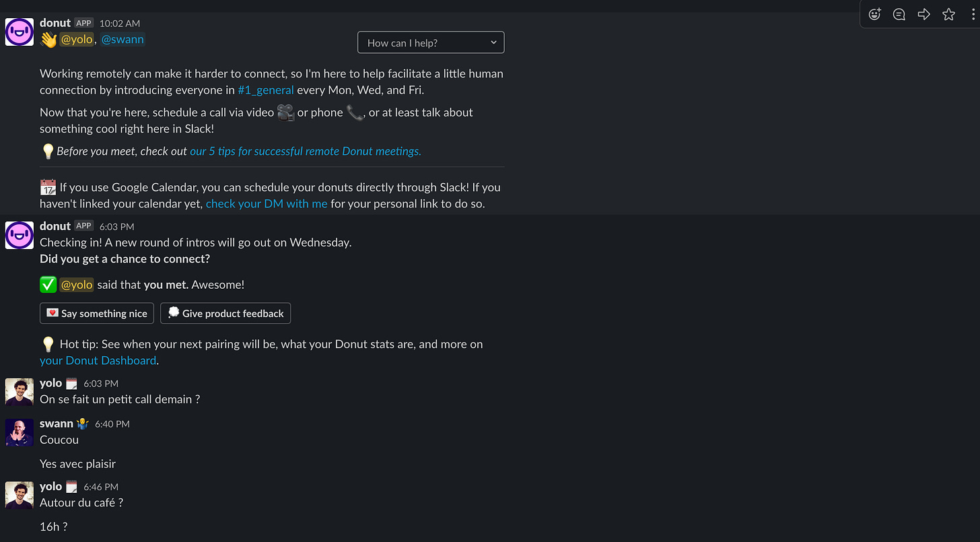Click yolo's avatar at 6:46 PM message

20,495
